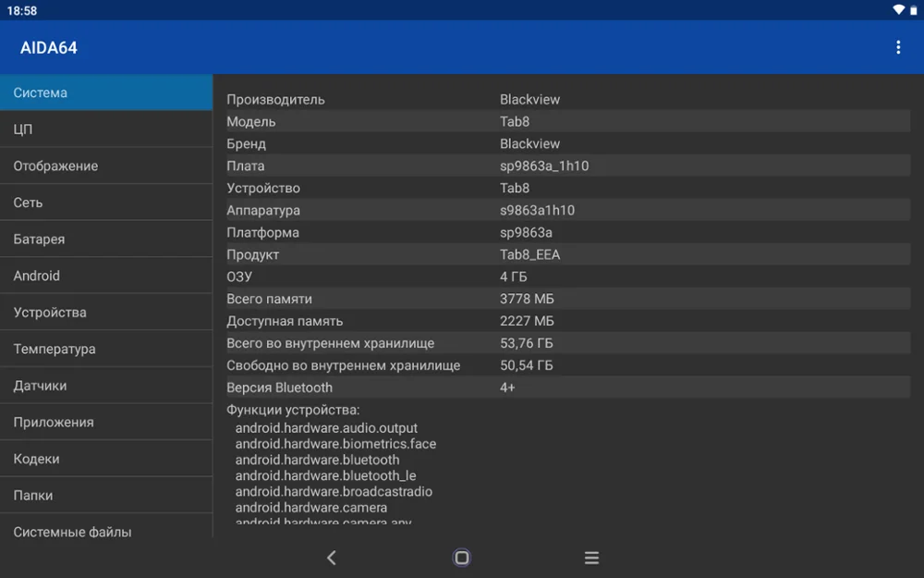Open the Приложения section
Image resolution: width=924 pixels, height=578 pixels.
[x=106, y=422]
